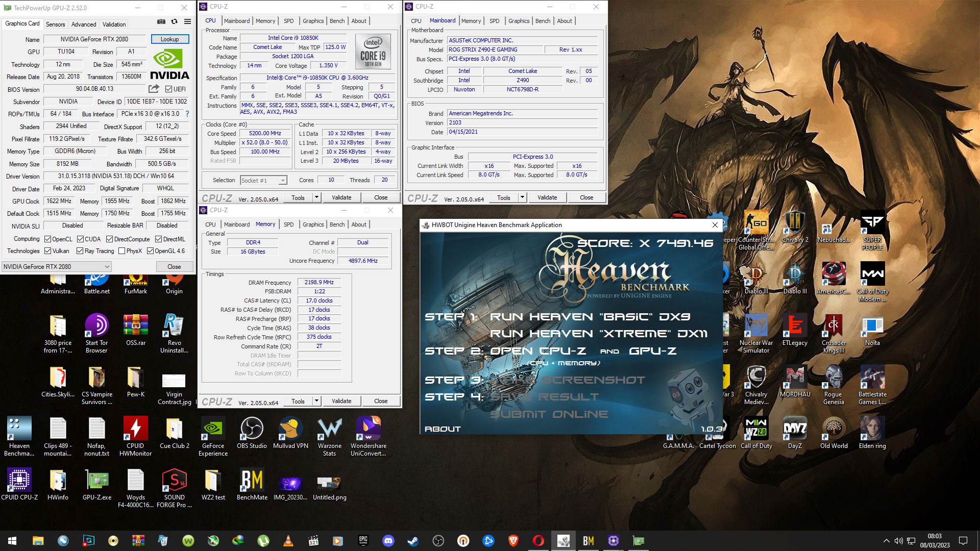This screenshot has width=980, height=551.
Task: Open Socket #1 selection dropdown in CPU-Z
Action: (x=263, y=180)
